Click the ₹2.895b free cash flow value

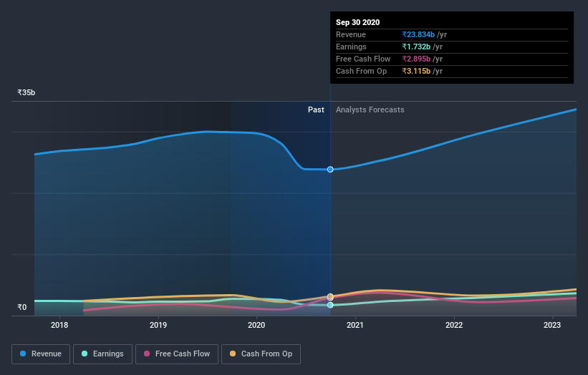[x=416, y=59]
